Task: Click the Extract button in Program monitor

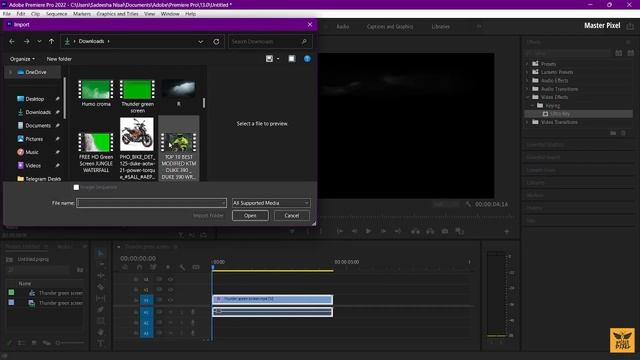Action: coord(430,231)
